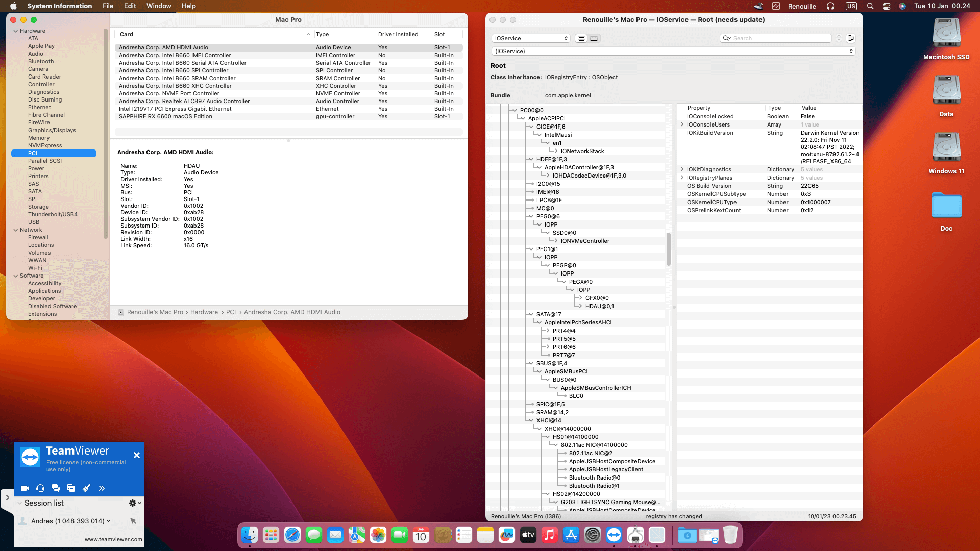Open TeamViewer session settings gear
The height and width of the screenshot is (551, 980).
(135, 503)
